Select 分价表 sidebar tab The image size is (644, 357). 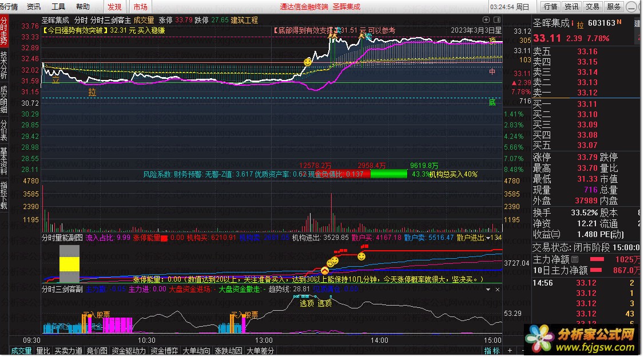click(3, 130)
